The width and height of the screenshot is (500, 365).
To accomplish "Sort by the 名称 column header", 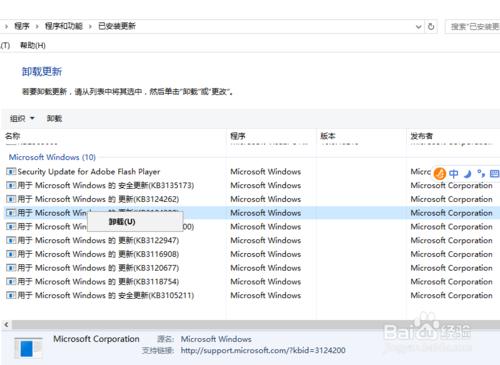I will coord(13,136).
